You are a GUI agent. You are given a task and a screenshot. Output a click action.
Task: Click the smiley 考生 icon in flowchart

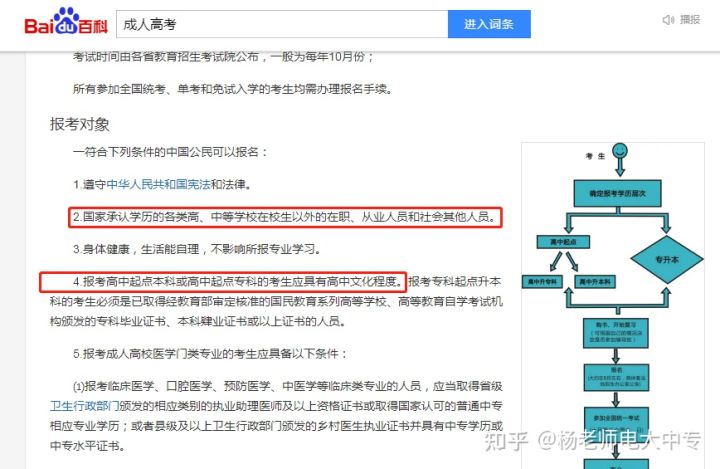(619, 150)
